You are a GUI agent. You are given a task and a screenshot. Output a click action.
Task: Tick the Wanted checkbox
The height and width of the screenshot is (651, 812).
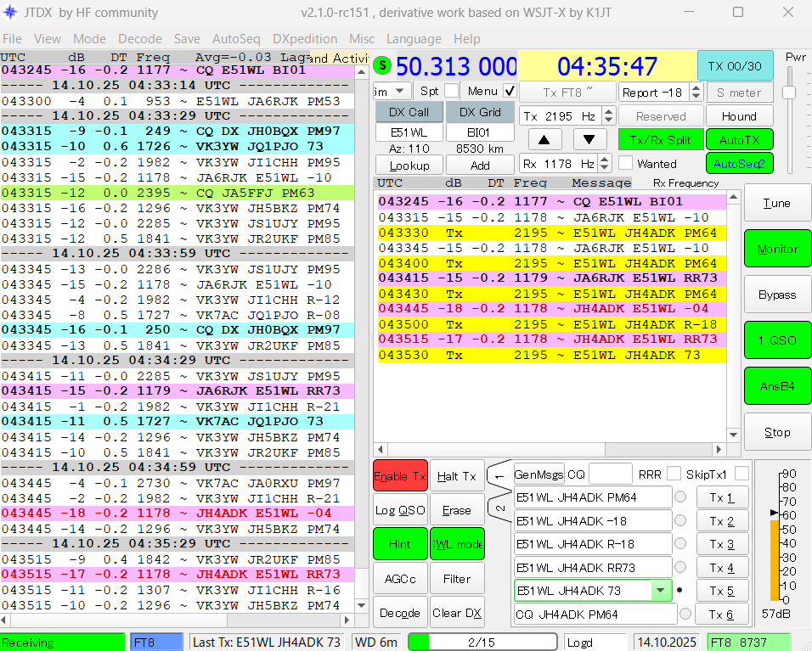(626, 163)
